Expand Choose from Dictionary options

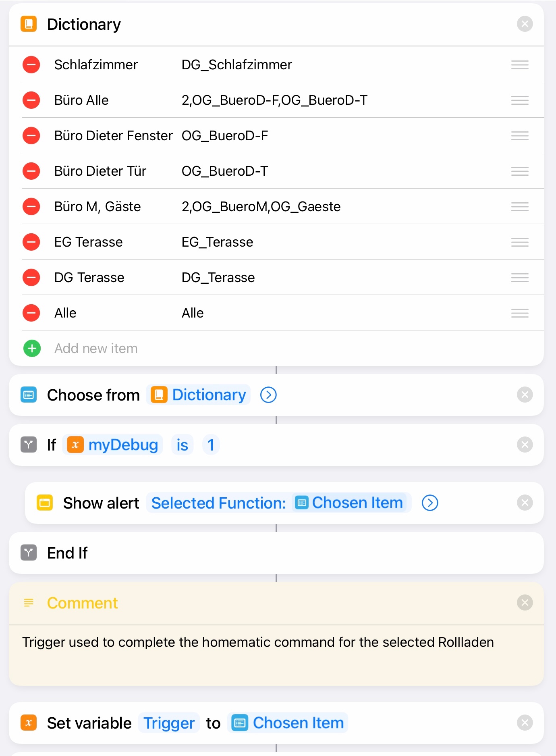268,395
